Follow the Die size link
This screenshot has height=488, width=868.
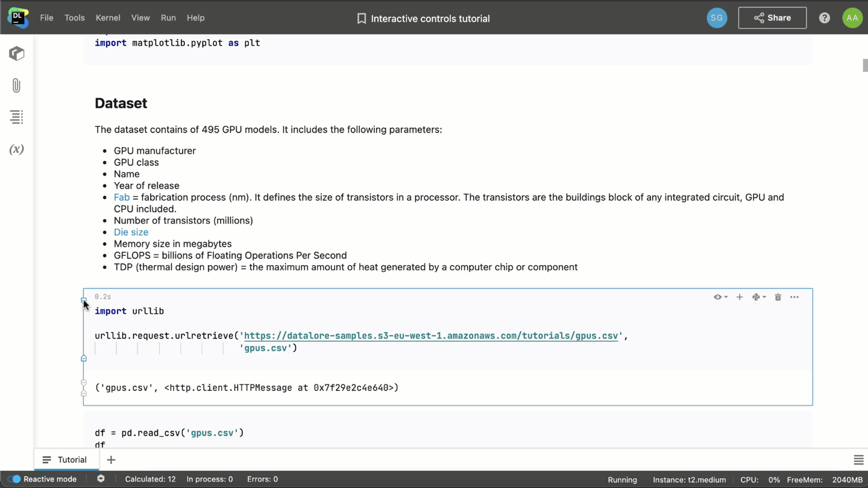click(131, 232)
